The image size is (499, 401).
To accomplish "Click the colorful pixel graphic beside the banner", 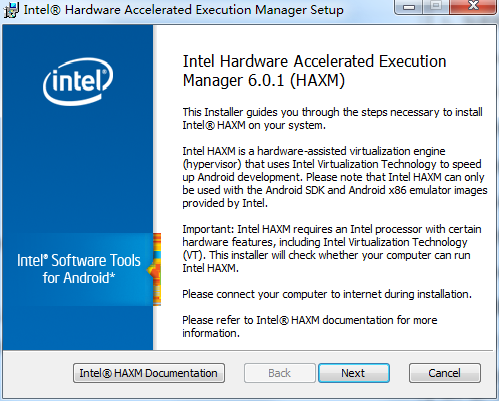I will coord(157,269).
